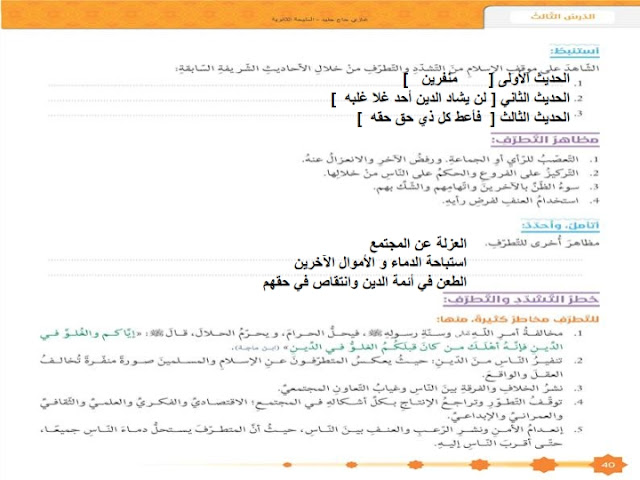Click the orange subheading 'للتطرف مخاطر كثيرة، منها'
Image resolution: width=640 pixels, height=480 pixels.
[x=518, y=319]
